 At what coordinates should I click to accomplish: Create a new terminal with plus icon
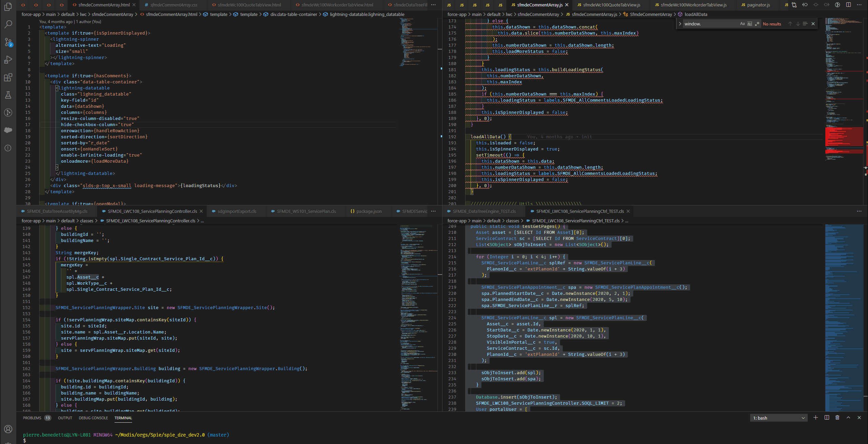tap(816, 418)
